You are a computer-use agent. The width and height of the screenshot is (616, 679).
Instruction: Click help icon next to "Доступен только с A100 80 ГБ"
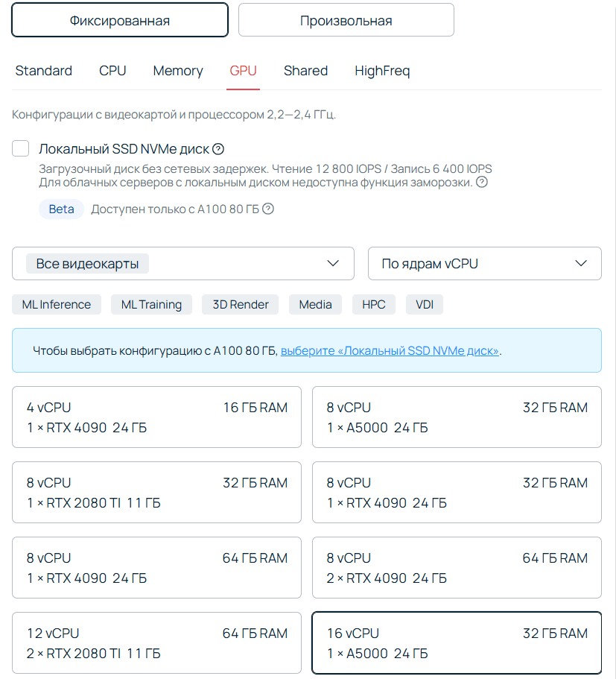pyautogui.click(x=267, y=209)
